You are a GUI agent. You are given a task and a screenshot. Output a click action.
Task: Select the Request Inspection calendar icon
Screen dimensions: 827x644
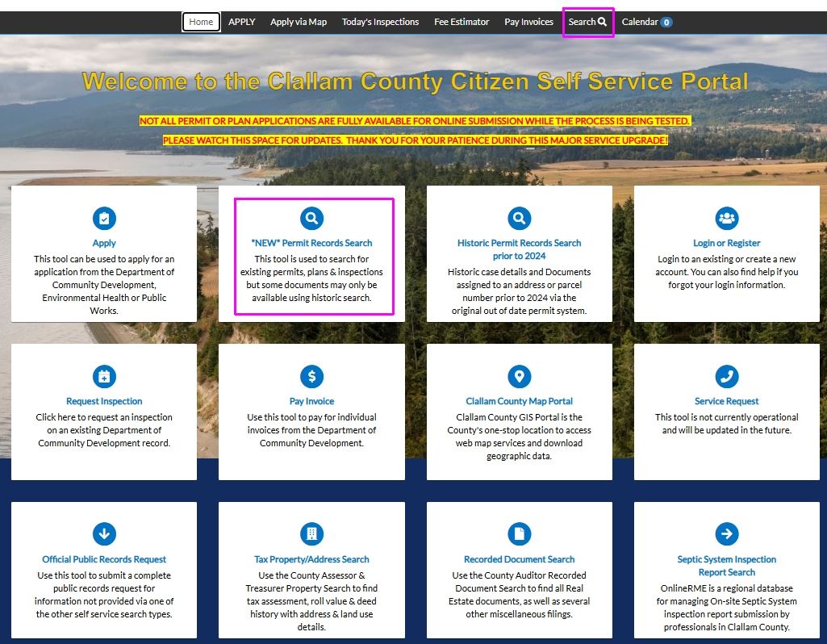[104, 375]
